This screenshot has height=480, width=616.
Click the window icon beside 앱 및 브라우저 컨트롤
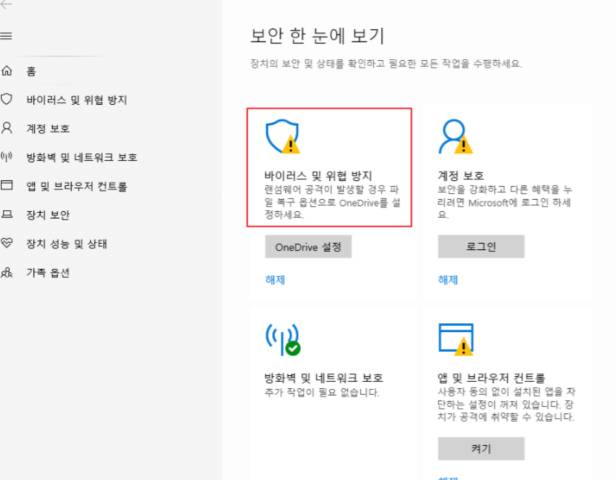(8, 186)
